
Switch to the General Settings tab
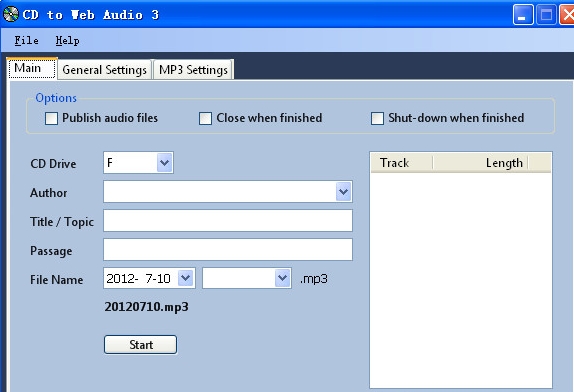pyautogui.click(x=104, y=70)
